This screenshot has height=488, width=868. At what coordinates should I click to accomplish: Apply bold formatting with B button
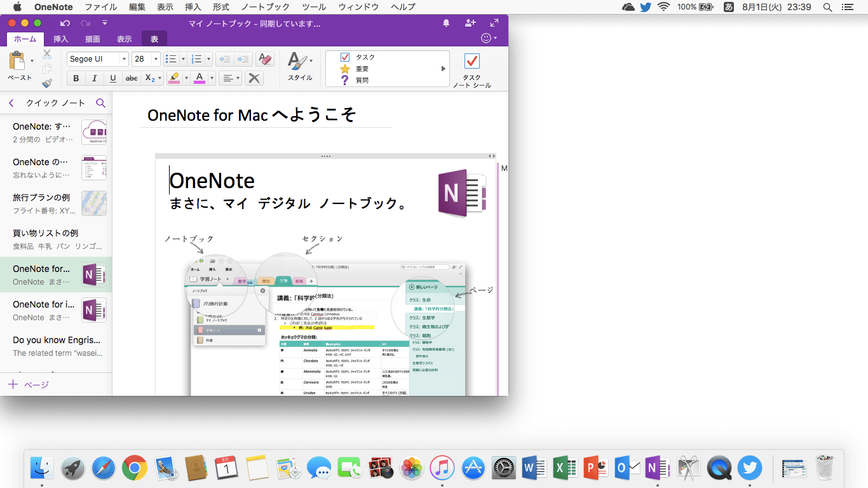point(76,78)
